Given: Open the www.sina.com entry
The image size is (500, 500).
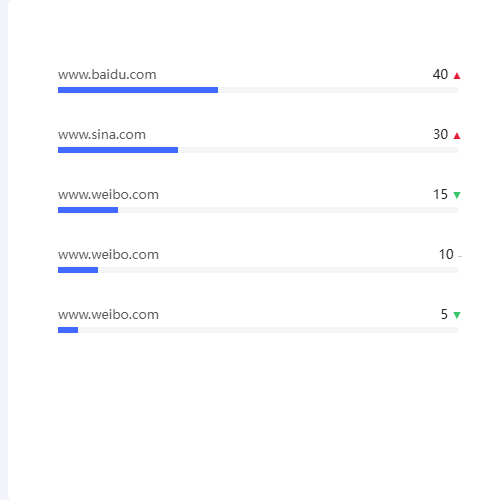Looking at the screenshot, I should point(102,135).
